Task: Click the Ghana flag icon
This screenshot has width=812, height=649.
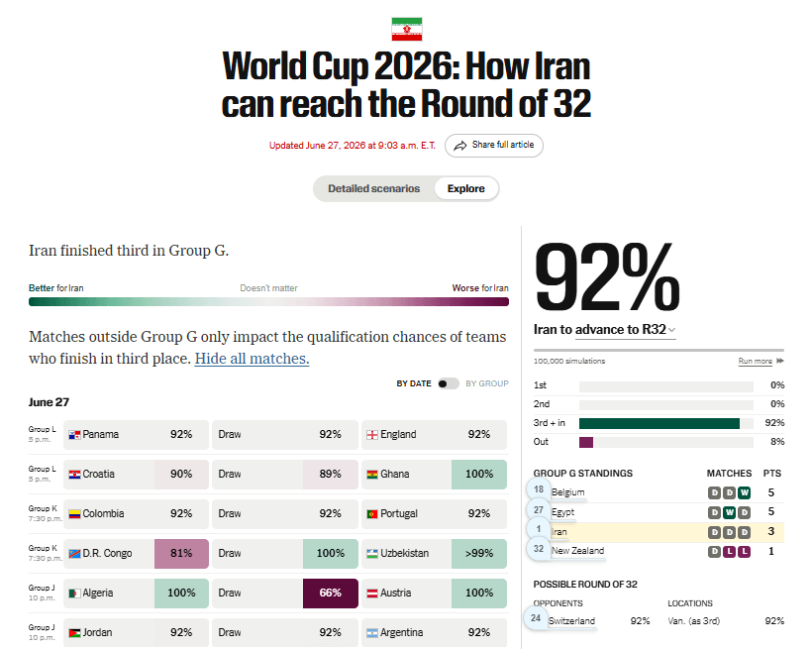Action: (372, 475)
